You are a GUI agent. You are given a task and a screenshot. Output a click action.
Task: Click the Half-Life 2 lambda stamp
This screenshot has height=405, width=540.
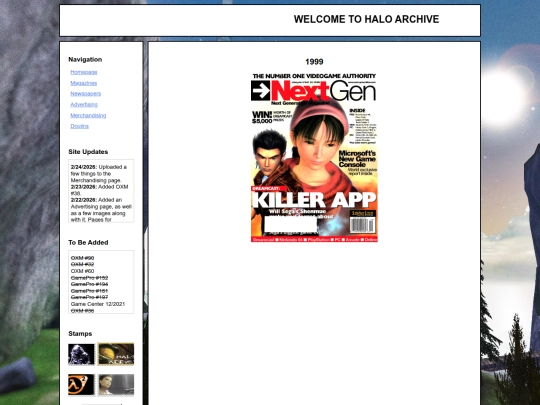81,385
